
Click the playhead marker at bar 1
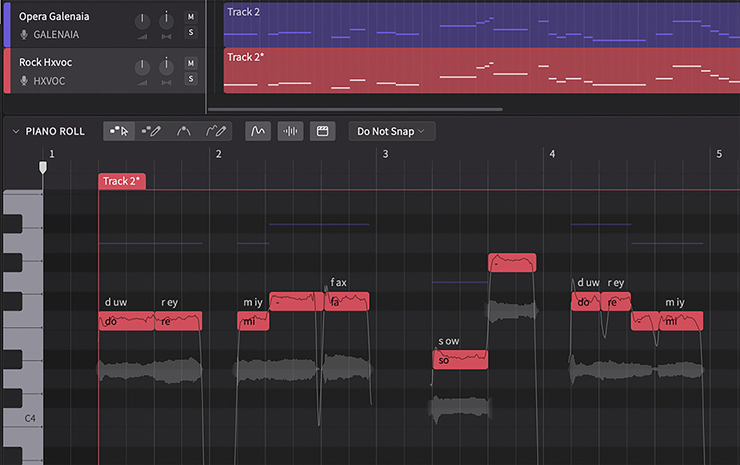43,168
